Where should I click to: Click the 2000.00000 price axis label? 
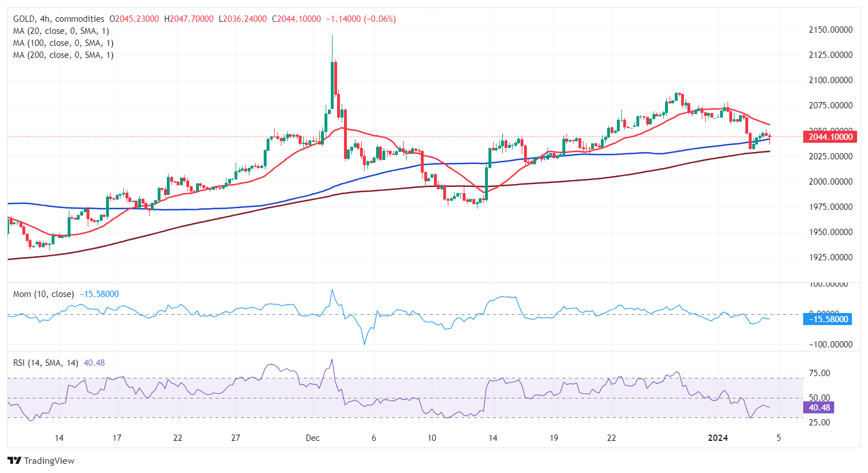[x=831, y=182]
